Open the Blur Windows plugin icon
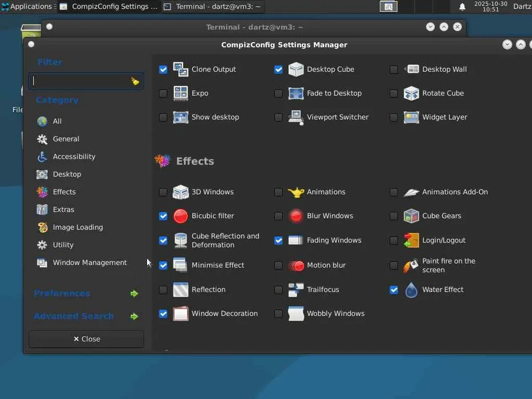Viewport: 532px width, 399px height. pos(296,216)
